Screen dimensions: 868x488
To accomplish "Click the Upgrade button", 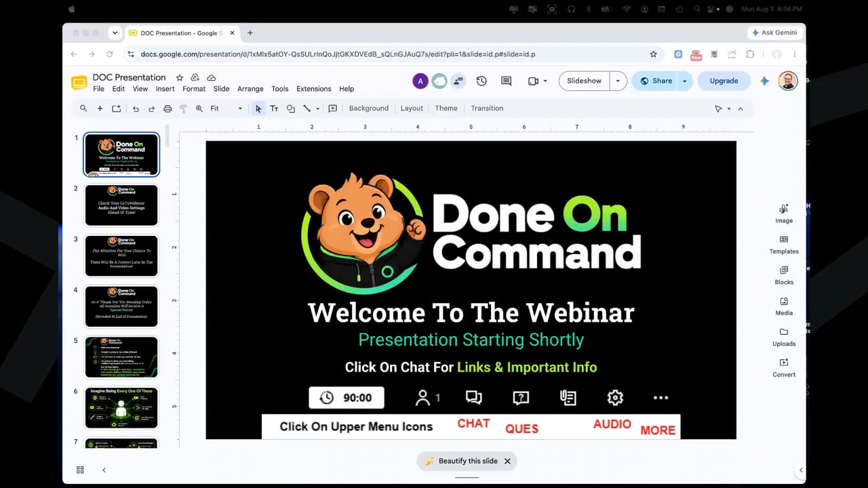I will tap(724, 81).
